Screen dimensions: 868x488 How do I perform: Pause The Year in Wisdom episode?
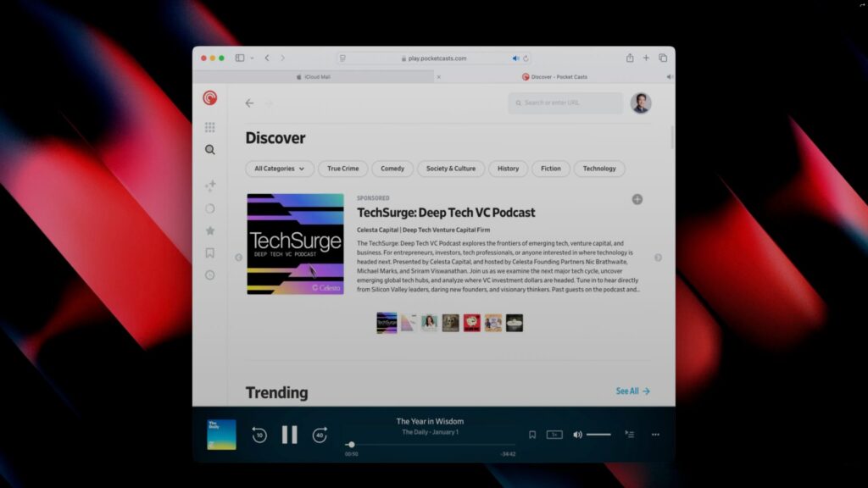coord(289,434)
